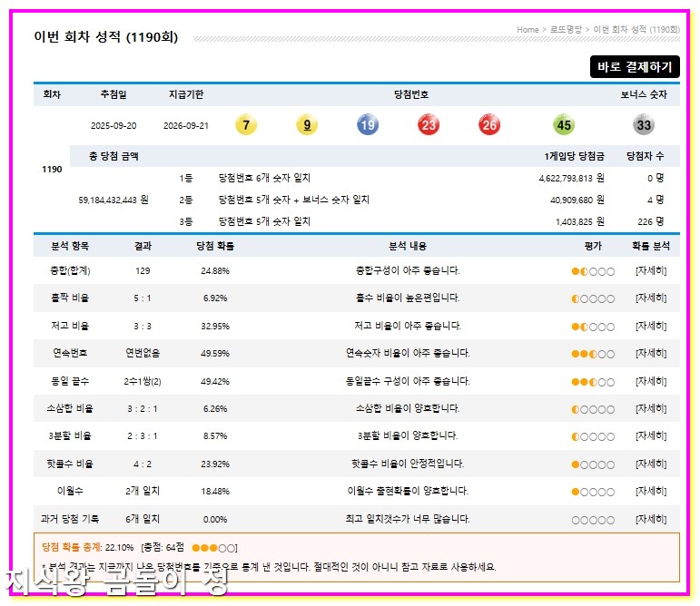This screenshot has width=700, height=606.
Task: Open 자세히 for the 이월수 row
Action: click(651, 491)
